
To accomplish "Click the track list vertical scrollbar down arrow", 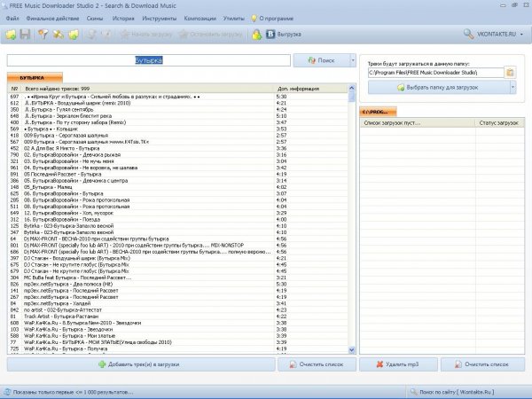I will click(x=351, y=350).
